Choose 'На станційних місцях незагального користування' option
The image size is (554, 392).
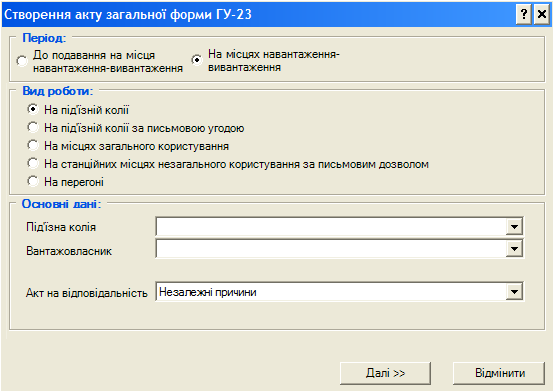[x=33, y=163]
